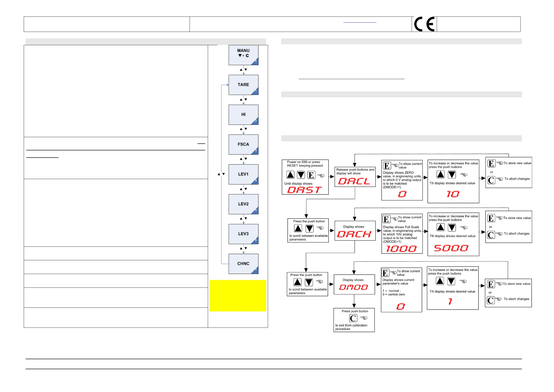Screen dimensions: 554x392
Task: Click the CE conformity mark in header
Action: [424, 24]
